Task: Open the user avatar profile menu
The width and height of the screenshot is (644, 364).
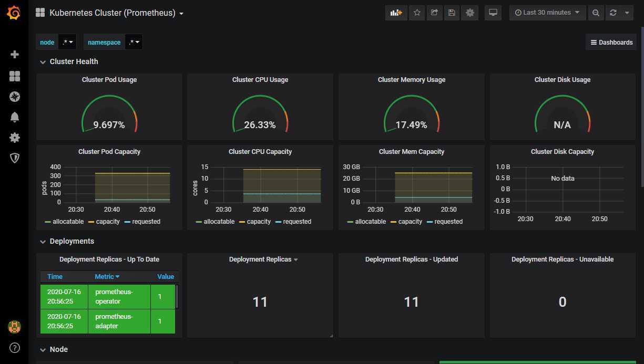Action: pos(14,327)
